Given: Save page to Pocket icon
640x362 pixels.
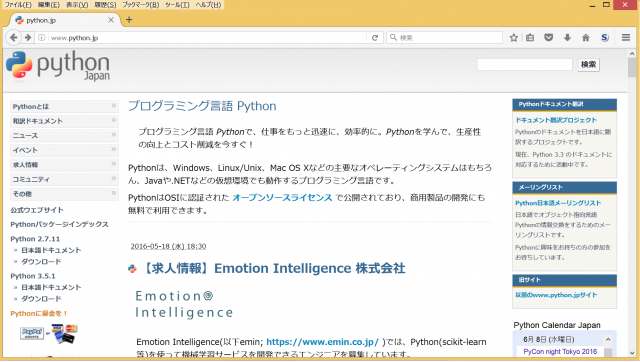Looking at the screenshot, I should (x=549, y=38).
